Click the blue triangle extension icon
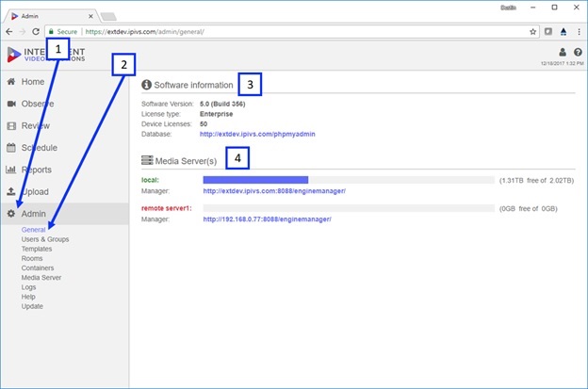Viewport: 588px width, 389px height. pos(563,32)
